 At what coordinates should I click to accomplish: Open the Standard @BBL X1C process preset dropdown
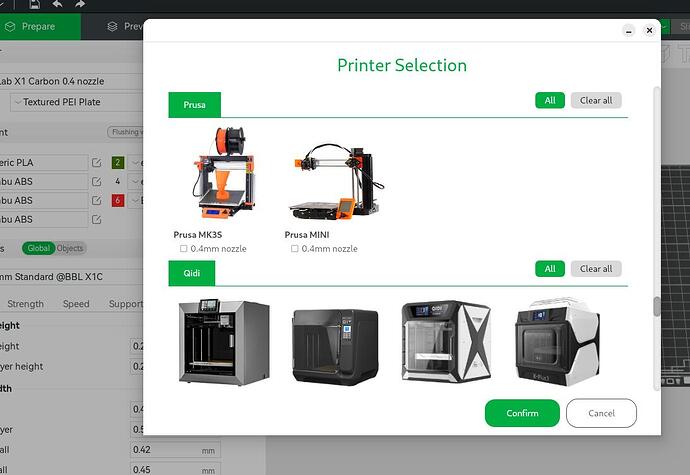coord(70,276)
